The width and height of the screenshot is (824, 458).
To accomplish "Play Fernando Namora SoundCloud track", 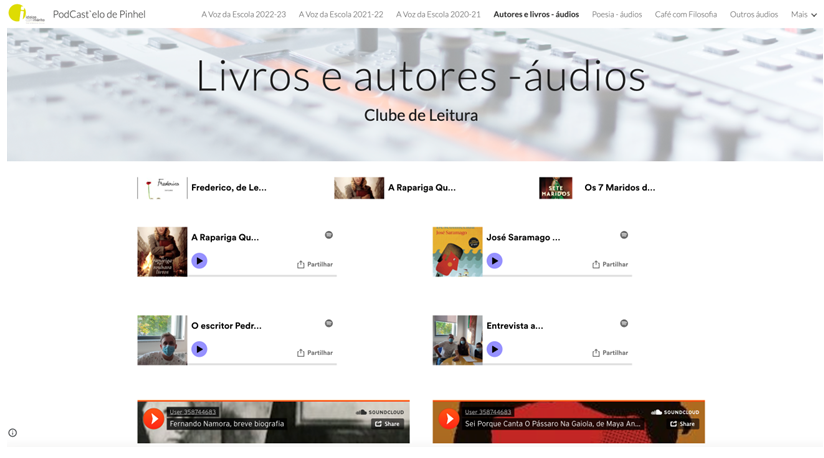I will 153,419.
